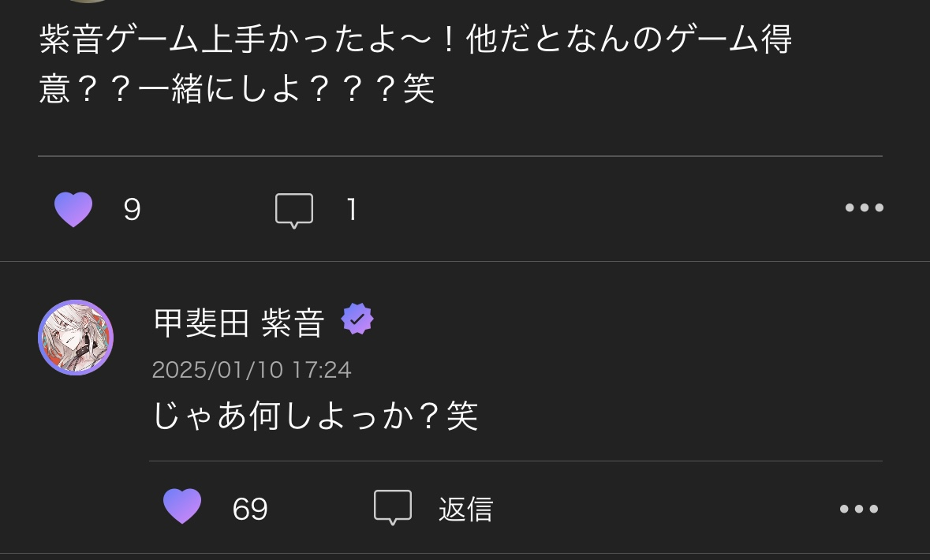Tap the verified badge next to 甲斐田 紫音

coord(357,319)
